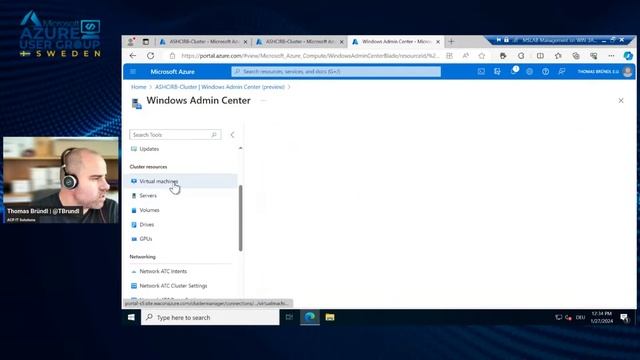Open Azure help question mark icon

(x=545, y=71)
